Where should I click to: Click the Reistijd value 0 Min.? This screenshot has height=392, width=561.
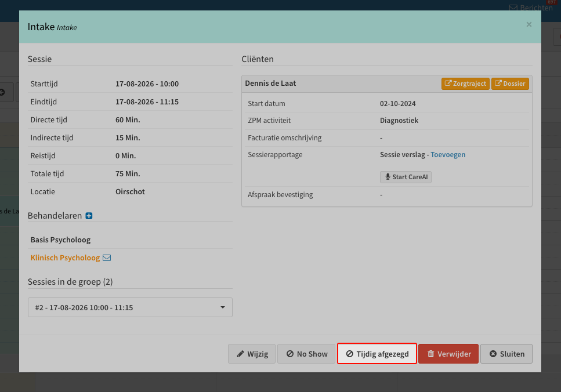tap(125, 155)
